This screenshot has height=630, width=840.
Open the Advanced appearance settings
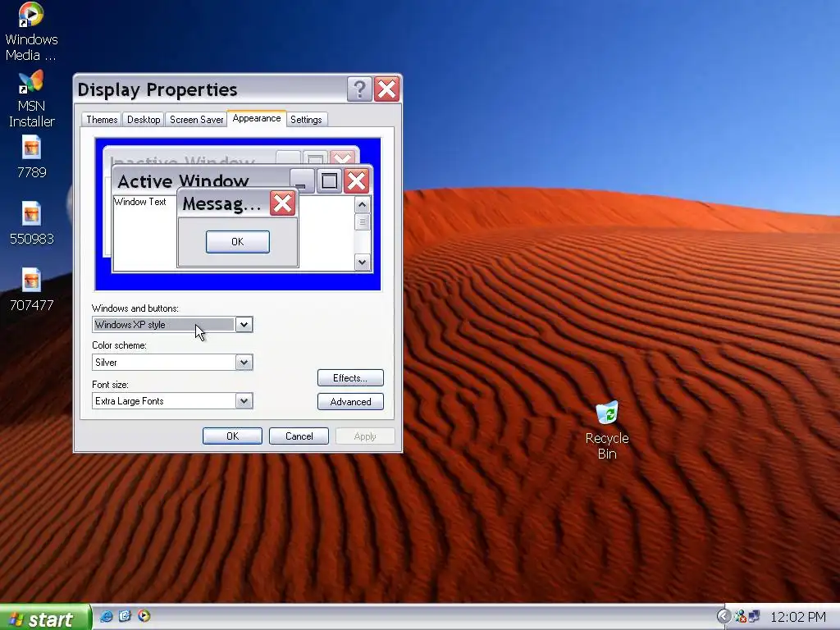(350, 402)
